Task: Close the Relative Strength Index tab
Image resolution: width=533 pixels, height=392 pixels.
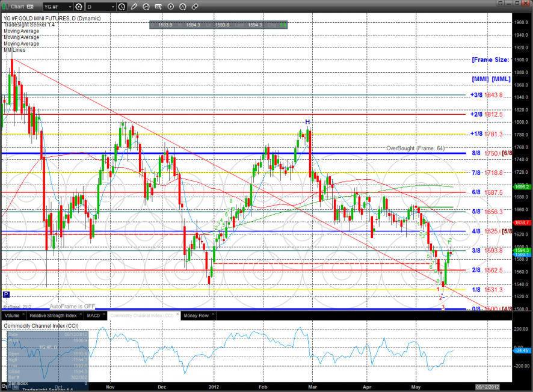Action: pos(81,315)
